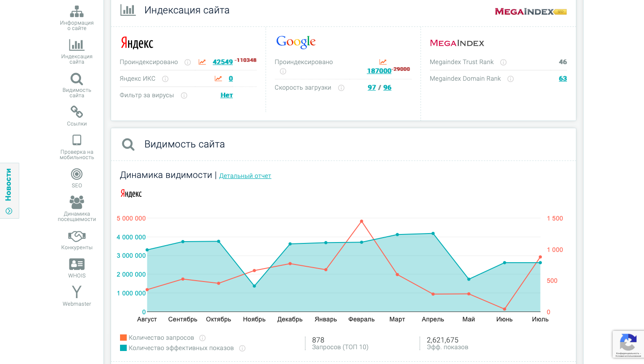Show info for Megaindex Trust Rank
The image size is (644, 364).
click(x=503, y=62)
